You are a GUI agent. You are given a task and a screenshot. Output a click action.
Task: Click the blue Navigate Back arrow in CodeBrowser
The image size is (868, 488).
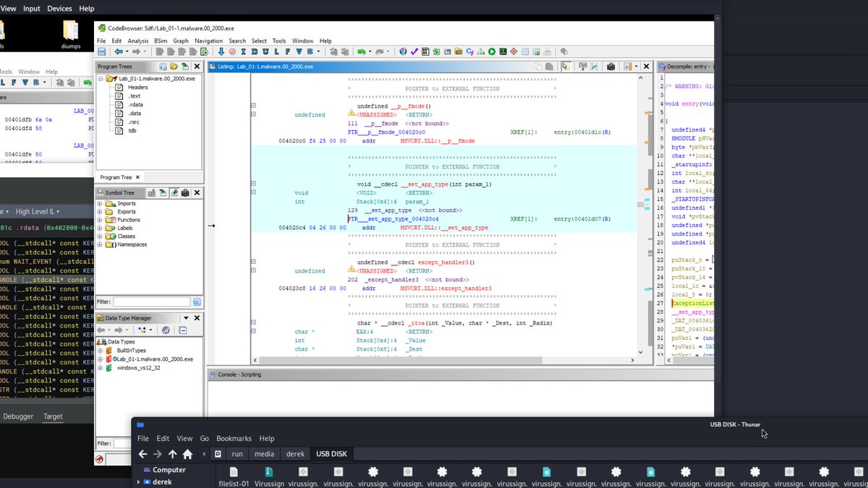pyautogui.click(x=118, y=52)
